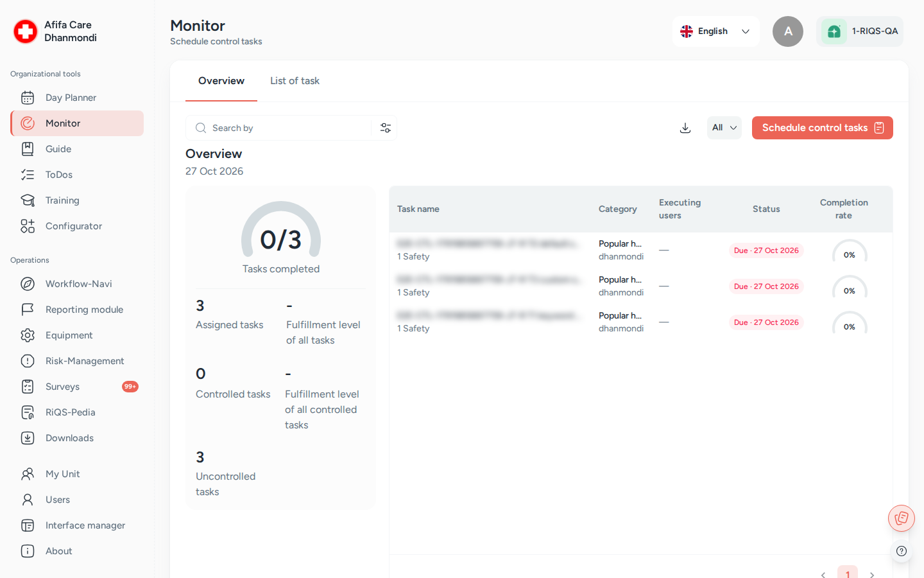Open Day Planner calendar icon

[x=28, y=98]
